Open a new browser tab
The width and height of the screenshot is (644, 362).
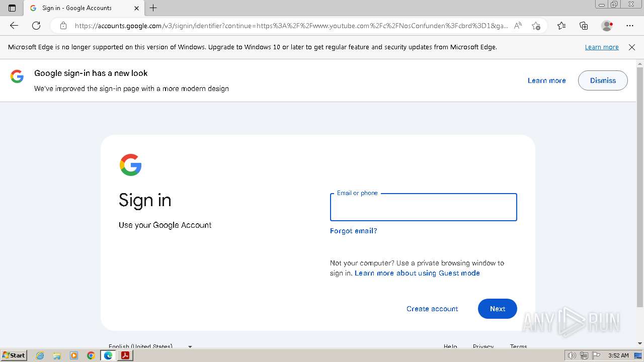click(153, 8)
